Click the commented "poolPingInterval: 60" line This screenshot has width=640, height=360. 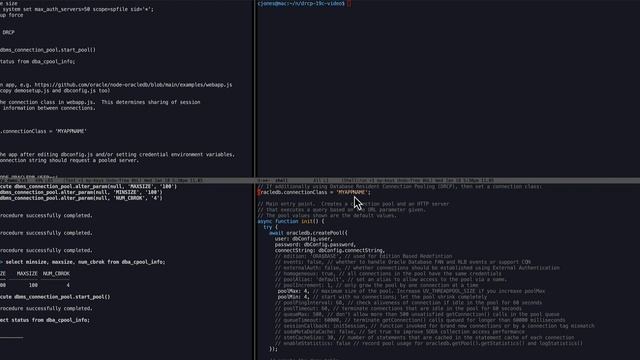(408, 302)
